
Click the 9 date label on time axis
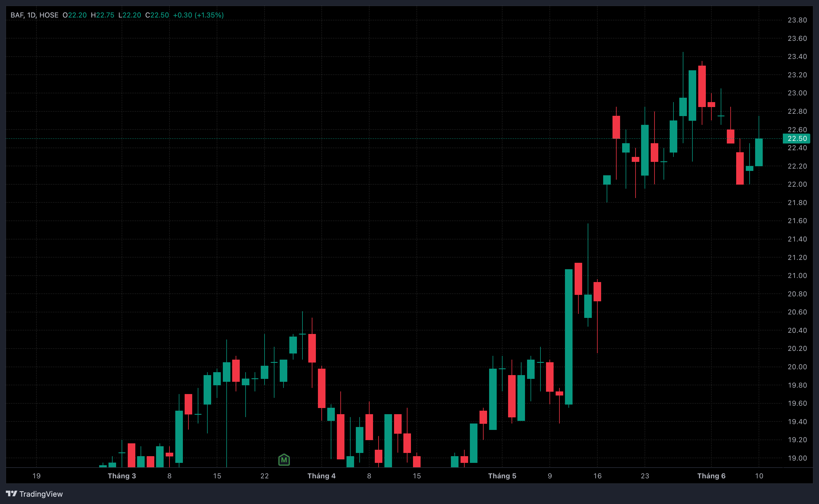(x=550, y=476)
